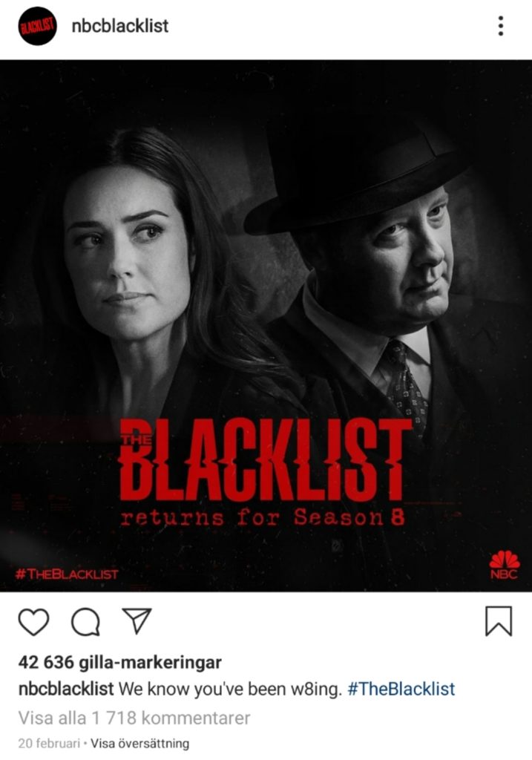This screenshot has height=760, width=532.
Task: Tap The Blacklist red title on image
Action: coord(265,460)
